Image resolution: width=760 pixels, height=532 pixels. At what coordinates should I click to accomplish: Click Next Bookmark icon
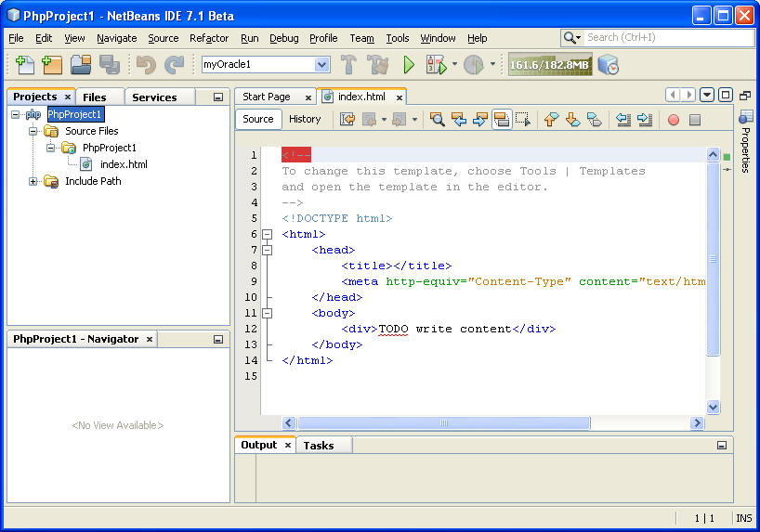tap(573, 119)
